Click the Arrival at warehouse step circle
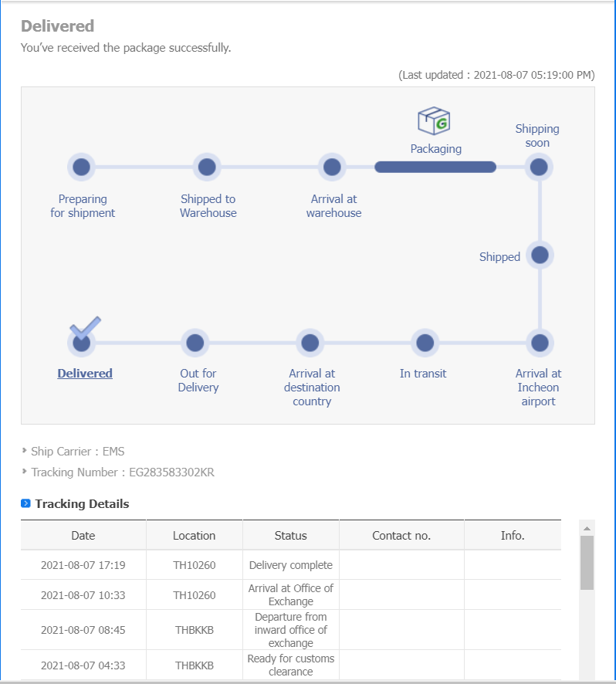 [332, 167]
